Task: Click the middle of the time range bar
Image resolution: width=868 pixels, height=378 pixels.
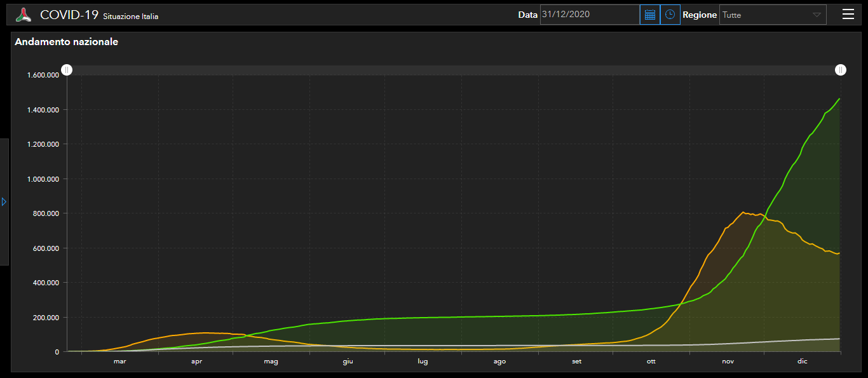Action: pos(454,70)
